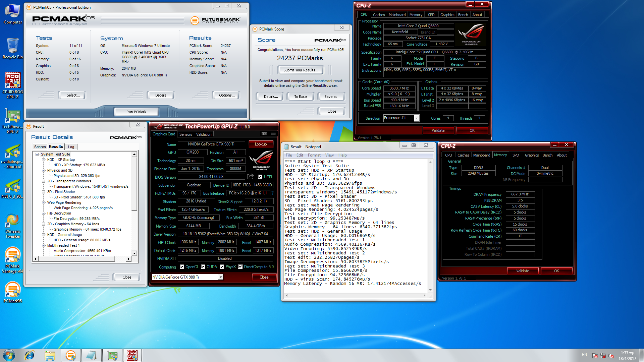Viewport: 644px width, 362px height.
Task: Open the Scores tab in Result Details
Action: (40, 147)
